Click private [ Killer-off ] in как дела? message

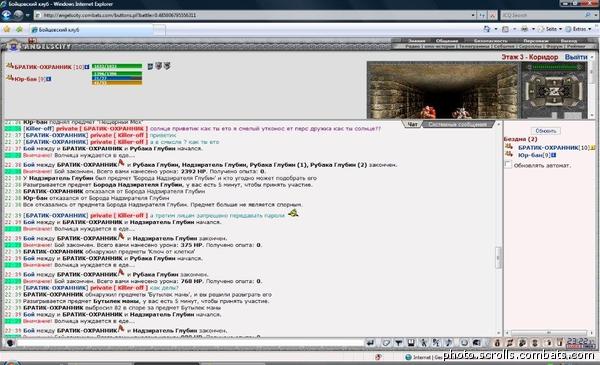(x=119, y=288)
